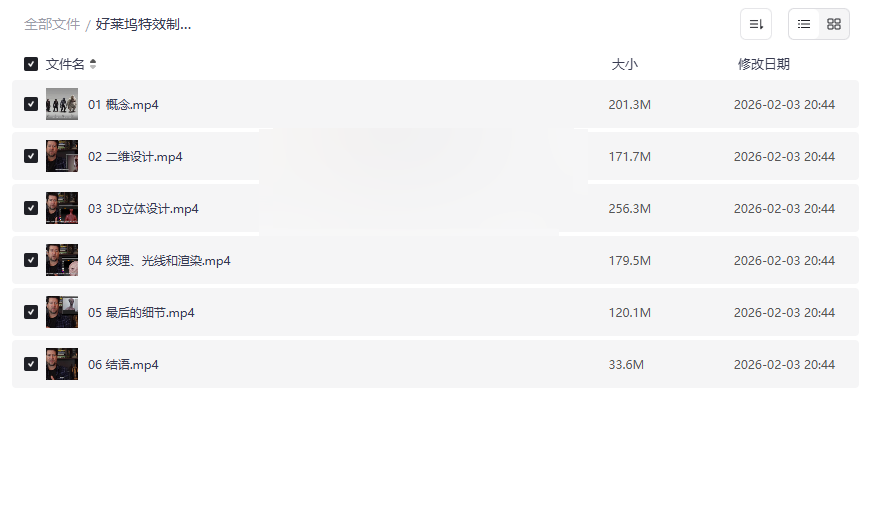Deselect 03 3D立体设计.mp4 checkbox
The height and width of the screenshot is (514, 874).
coord(31,208)
